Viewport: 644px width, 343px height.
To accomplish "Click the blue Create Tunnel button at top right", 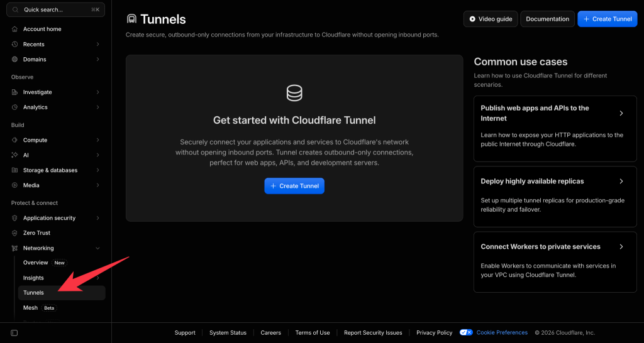I will tap(608, 19).
